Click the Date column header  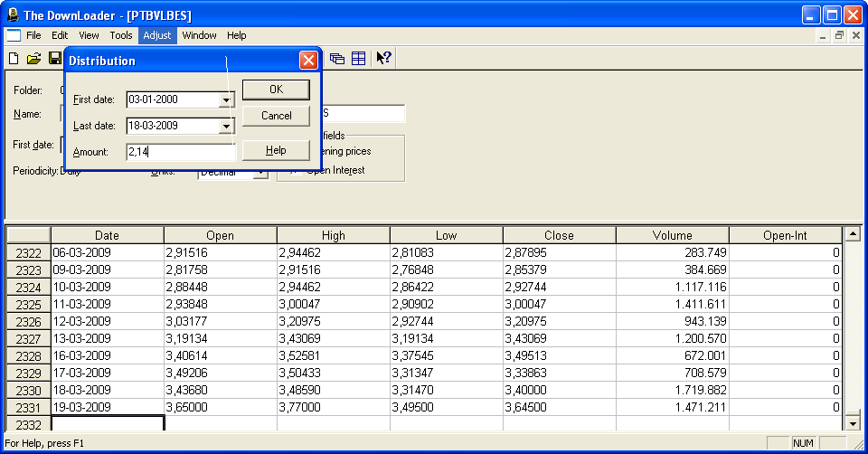coord(107,235)
